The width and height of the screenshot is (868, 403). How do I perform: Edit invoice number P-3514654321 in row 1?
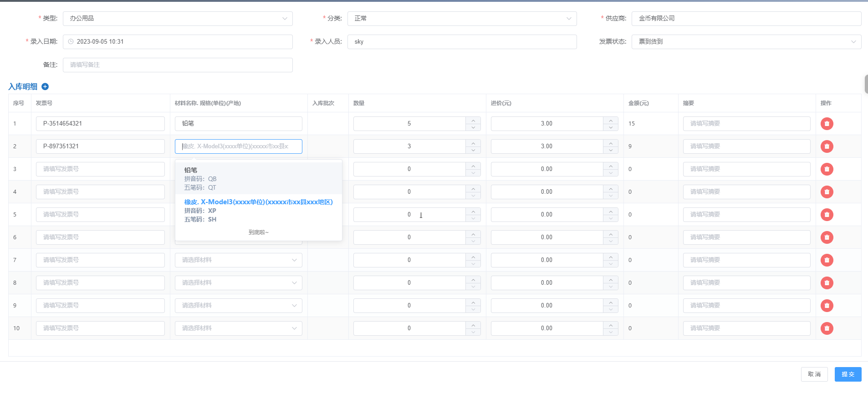pos(100,124)
